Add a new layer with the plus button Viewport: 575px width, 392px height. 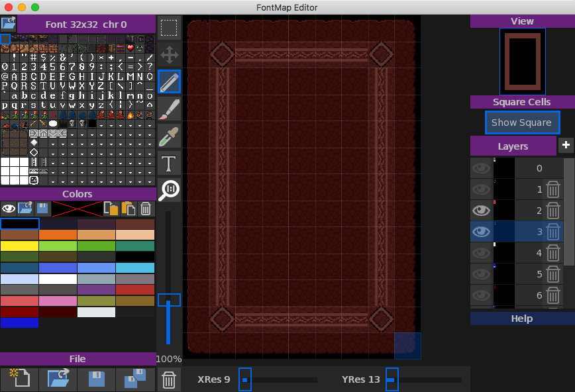(566, 146)
